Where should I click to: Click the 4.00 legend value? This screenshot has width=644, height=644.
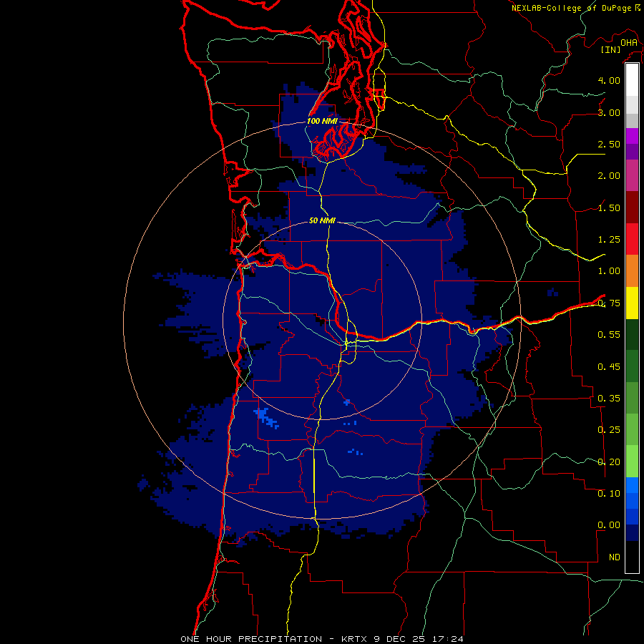[x=609, y=80]
